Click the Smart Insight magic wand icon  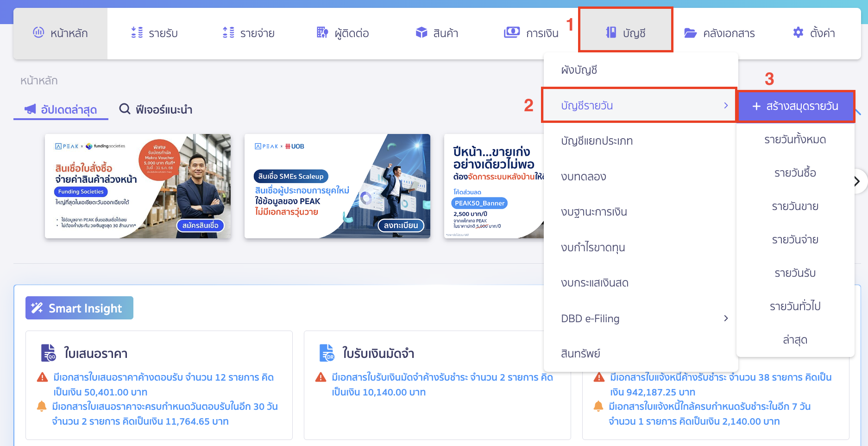(36, 307)
